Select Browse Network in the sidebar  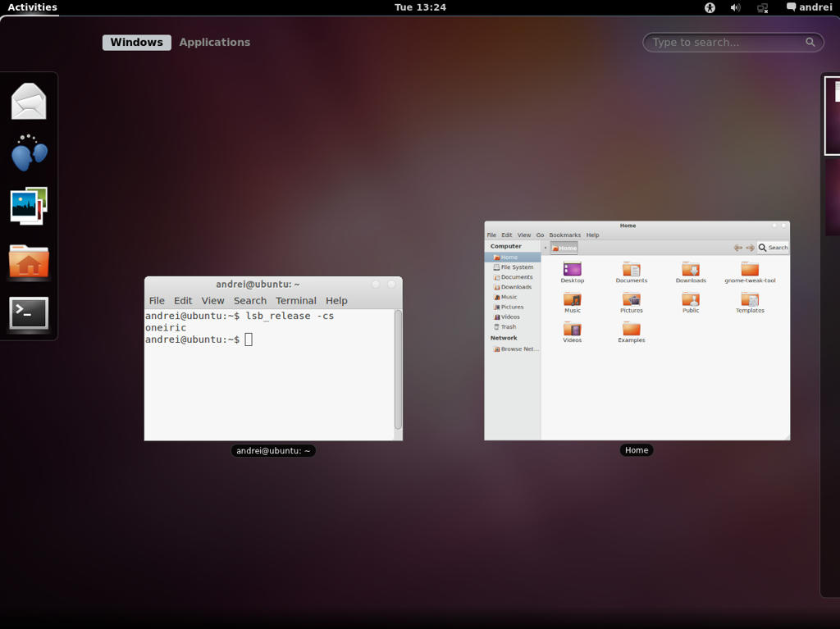[x=513, y=349]
